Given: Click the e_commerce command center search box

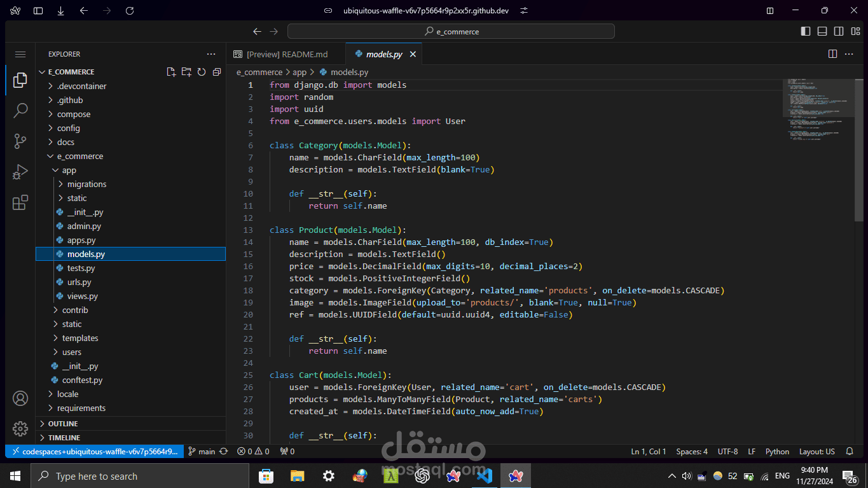Looking at the screenshot, I should pos(451,31).
